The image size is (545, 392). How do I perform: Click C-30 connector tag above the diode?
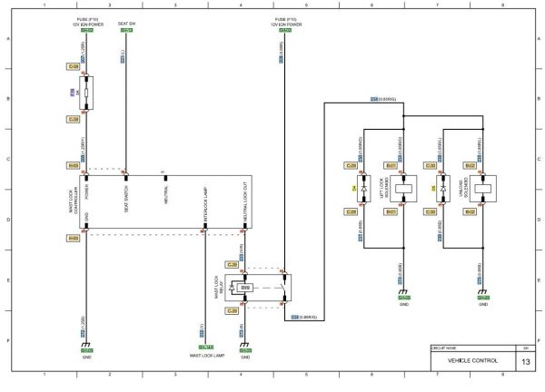pos(431,166)
